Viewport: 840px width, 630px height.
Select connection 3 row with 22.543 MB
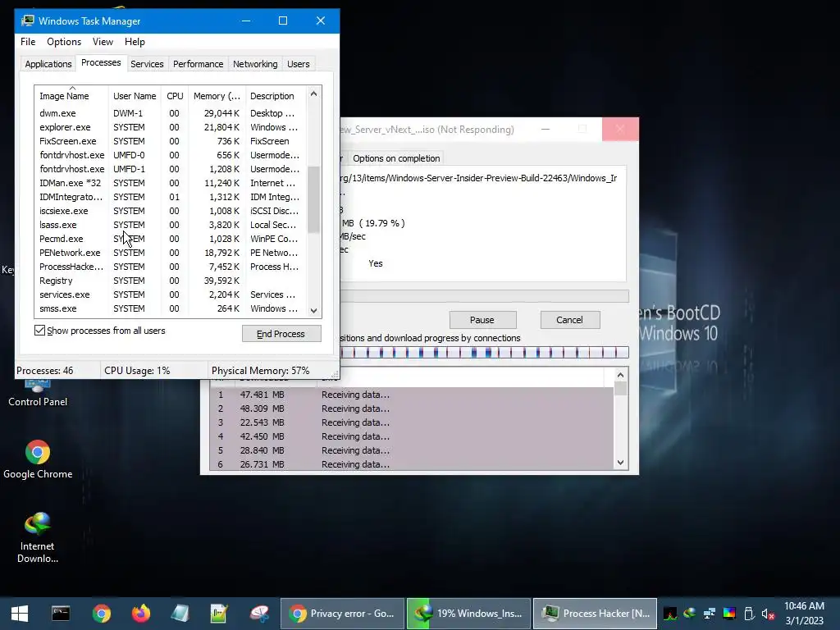click(412, 422)
